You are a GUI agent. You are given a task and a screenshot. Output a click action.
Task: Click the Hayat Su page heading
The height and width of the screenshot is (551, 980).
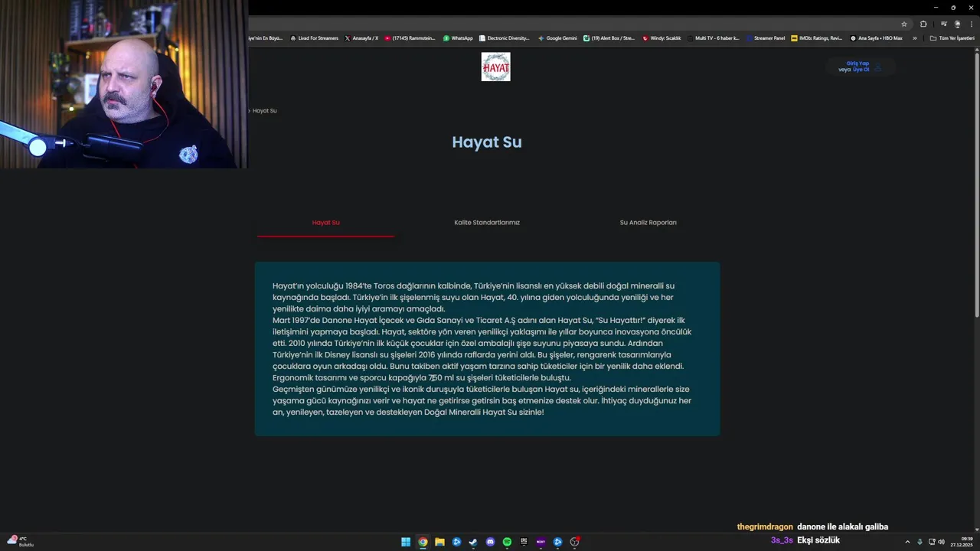click(487, 142)
